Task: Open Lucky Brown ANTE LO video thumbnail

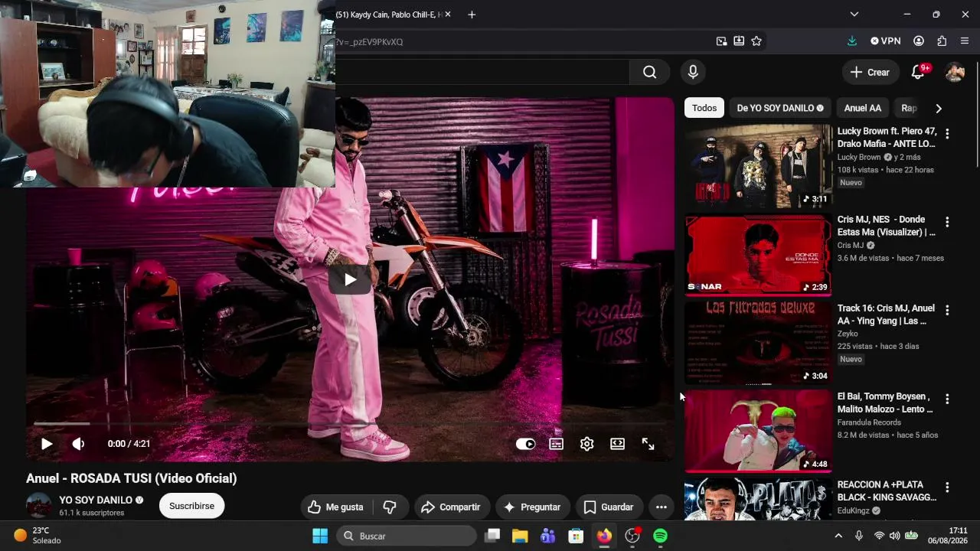Action: coord(758,166)
